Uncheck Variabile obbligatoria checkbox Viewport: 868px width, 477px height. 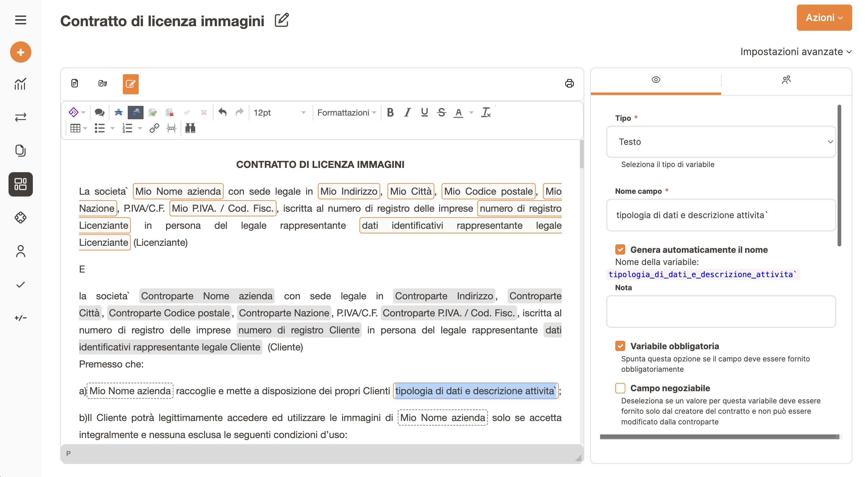(620, 346)
